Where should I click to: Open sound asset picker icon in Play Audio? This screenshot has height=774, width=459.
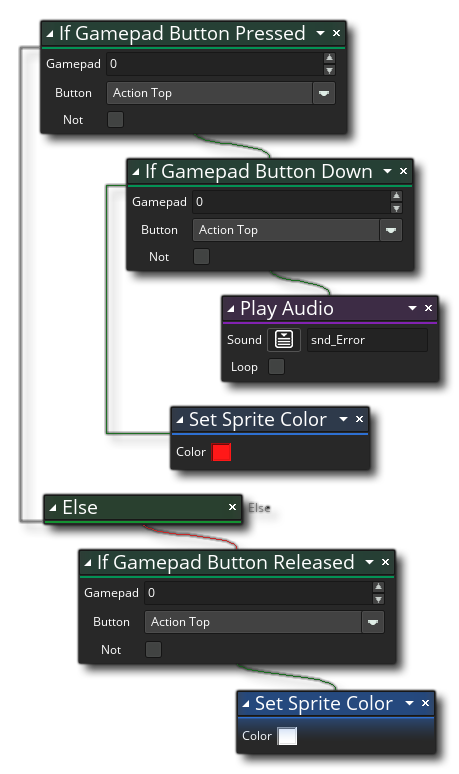(x=284, y=340)
